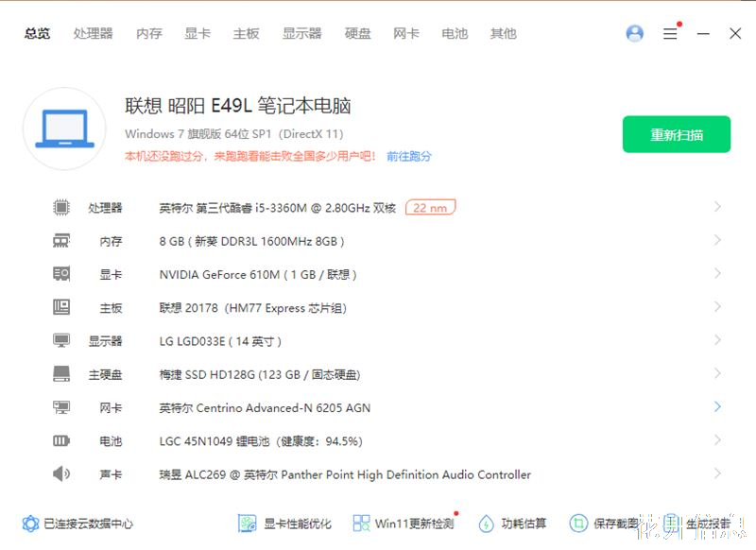The width and height of the screenshot is (756, 550).
Task: Expand the 网卡 row chevron
Action: click(x=717, y=406)
